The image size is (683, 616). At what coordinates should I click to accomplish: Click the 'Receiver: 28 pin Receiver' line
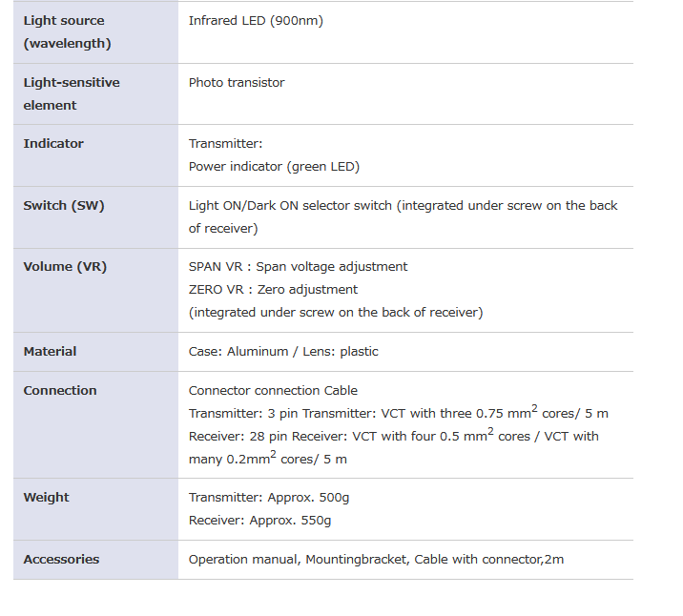click(x=286, y=436)
